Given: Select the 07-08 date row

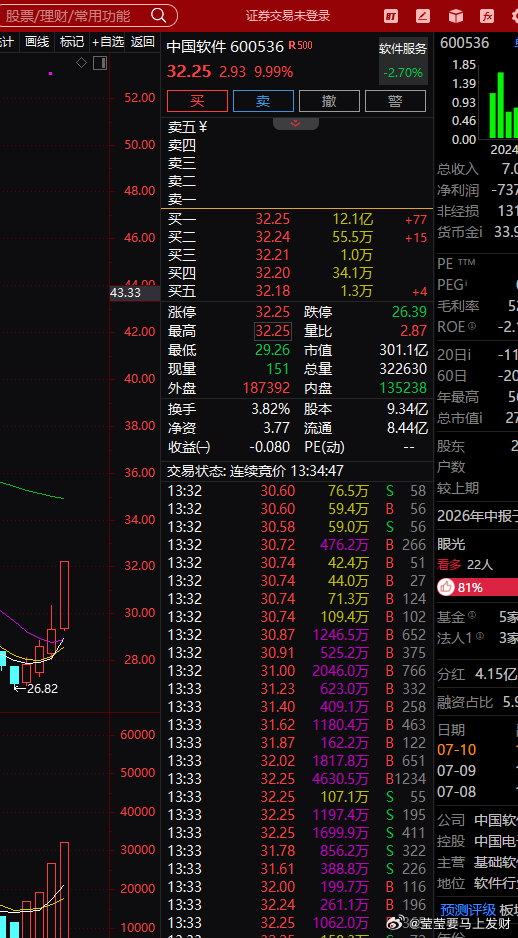Looking at the screenshot, I should (478, 791).
